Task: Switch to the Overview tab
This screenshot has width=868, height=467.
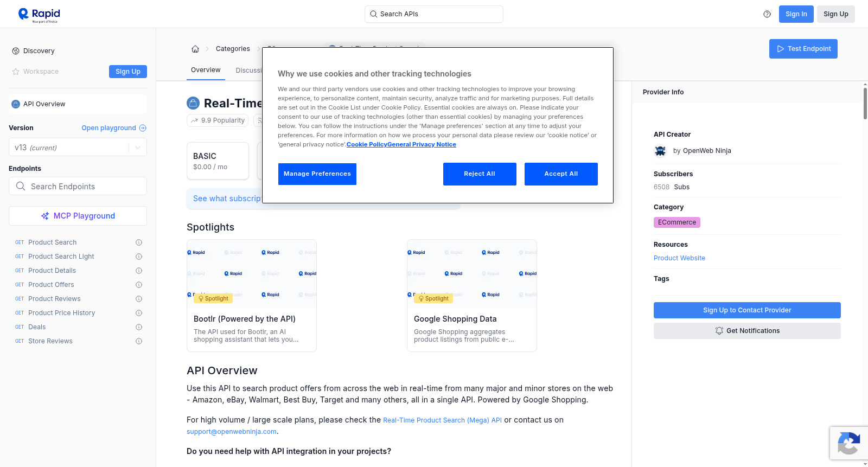Action: pos(206,70)
